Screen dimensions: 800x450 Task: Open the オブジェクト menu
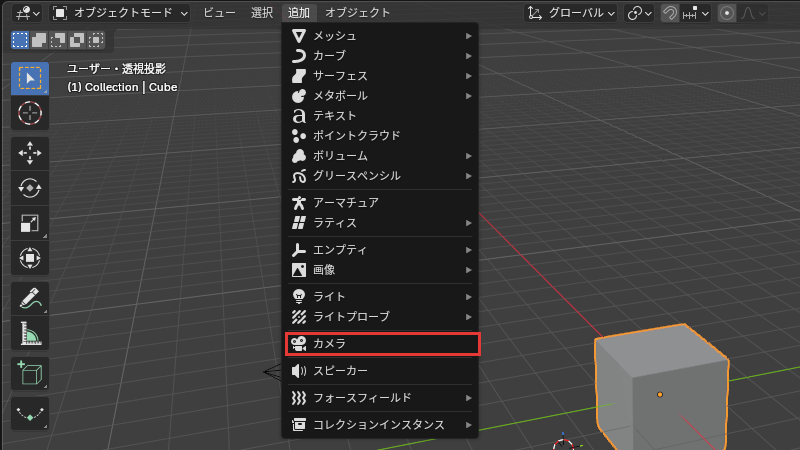point(358,13)
